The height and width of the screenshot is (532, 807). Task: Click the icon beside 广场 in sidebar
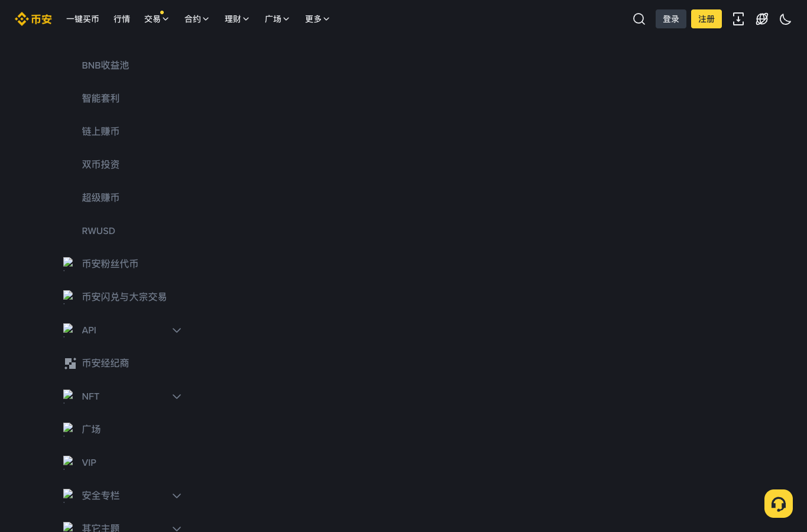point(69,429)
